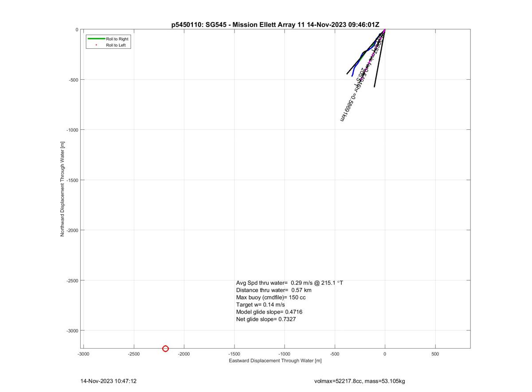Click the plot title p5450110: SG545 Mission Ellett Array

pos(275,25)
